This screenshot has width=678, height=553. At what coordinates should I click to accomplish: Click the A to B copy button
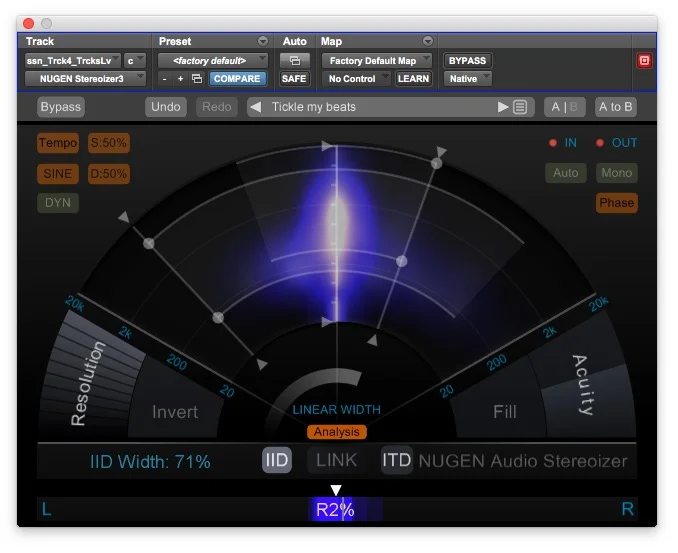616,107
